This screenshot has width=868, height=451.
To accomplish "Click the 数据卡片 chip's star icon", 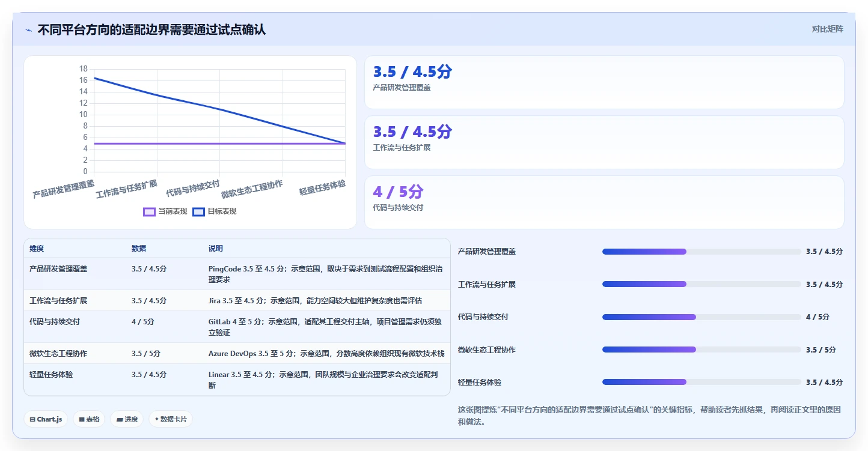I will point(157,419).
